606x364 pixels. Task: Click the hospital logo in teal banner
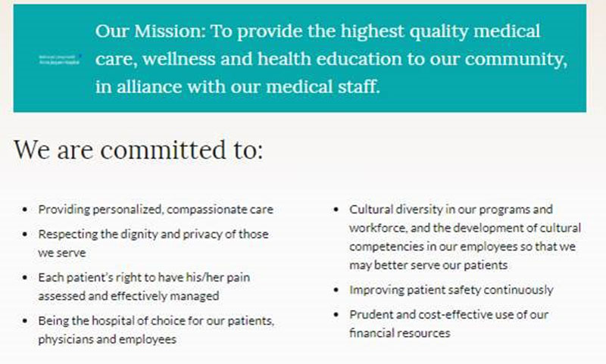[61, 59]
